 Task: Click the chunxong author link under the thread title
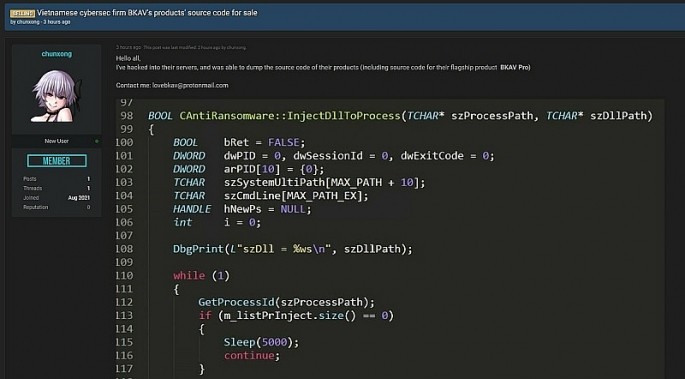pos(28,22)
